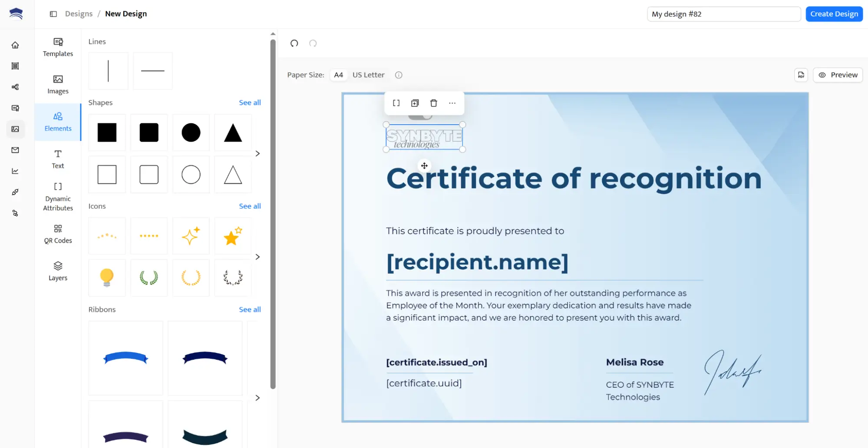Open the Layers panel
This screenshot has height=448, width=868.
tap(57, 271)
